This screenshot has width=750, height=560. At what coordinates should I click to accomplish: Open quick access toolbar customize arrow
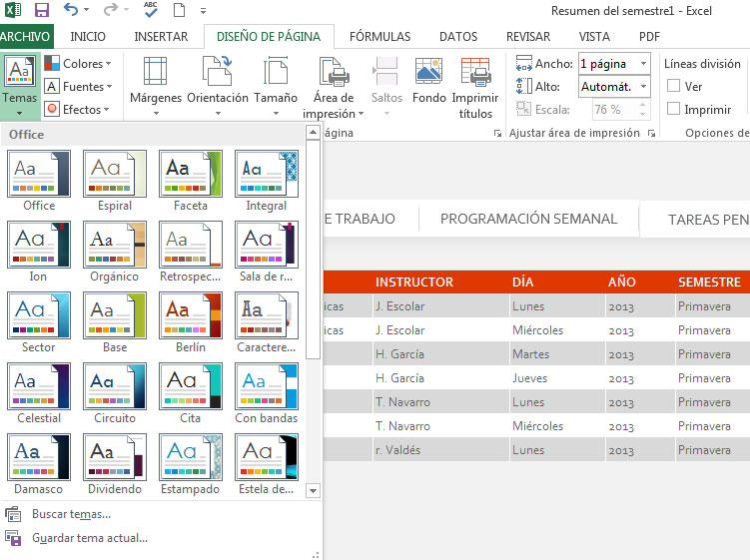click(204, 11)
